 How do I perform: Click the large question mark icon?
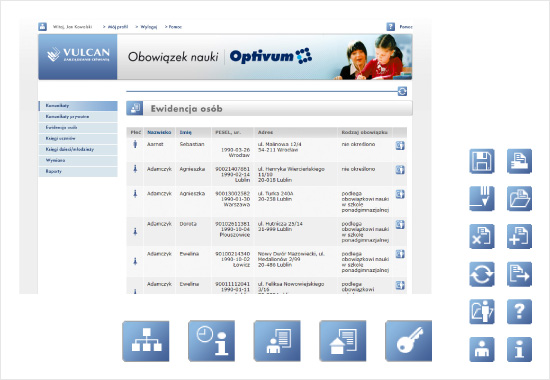(519, 312)
